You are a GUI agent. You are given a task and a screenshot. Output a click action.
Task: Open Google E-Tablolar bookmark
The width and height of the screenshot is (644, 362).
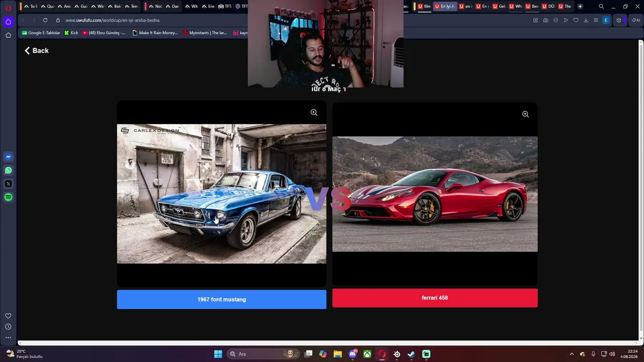[x=41, y=33]
